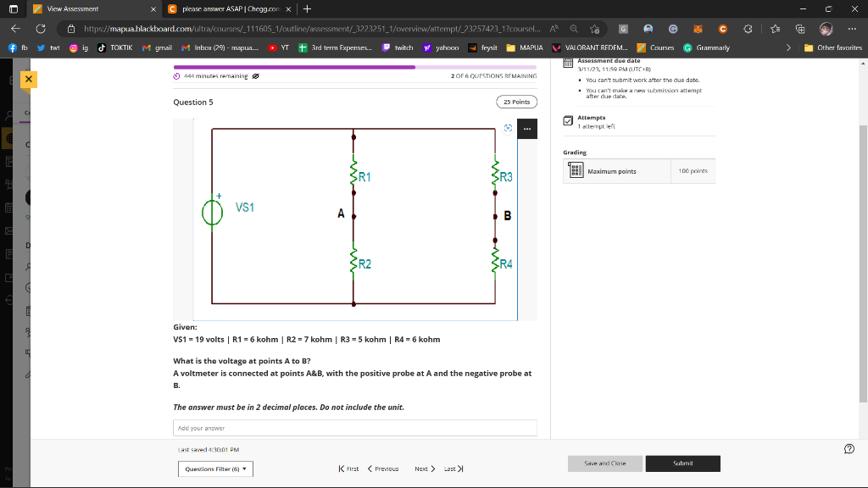The height and width of the screenshot is (488, 868).
Task: Select the Google Lens search icon on circuit image
Action: coord(507,128)
